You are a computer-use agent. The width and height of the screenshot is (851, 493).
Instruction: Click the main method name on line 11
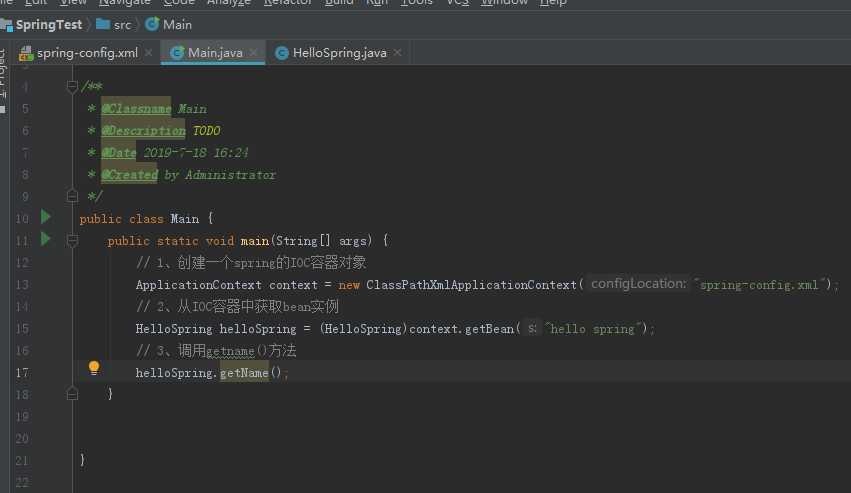click(x=255, y=241)
